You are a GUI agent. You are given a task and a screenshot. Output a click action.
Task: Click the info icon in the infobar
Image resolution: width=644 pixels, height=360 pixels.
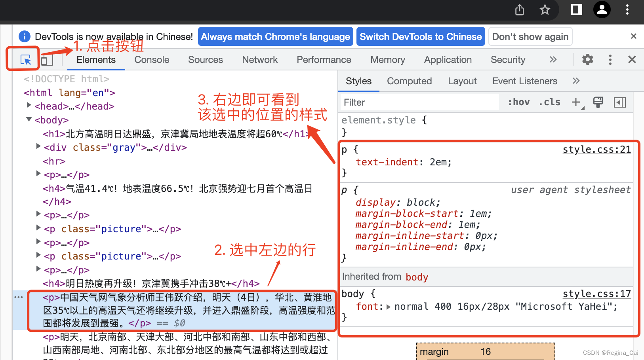25,37
